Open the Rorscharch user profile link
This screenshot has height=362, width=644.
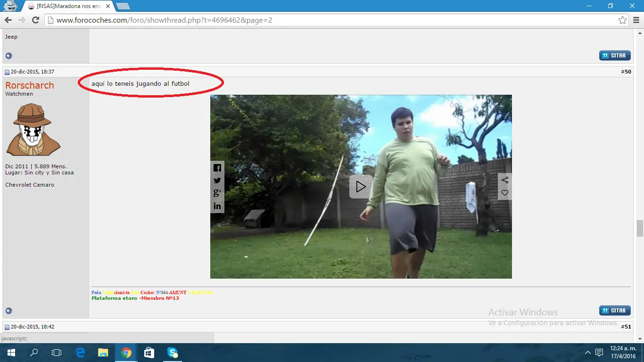pyautogui.click(x=30, y=85)
